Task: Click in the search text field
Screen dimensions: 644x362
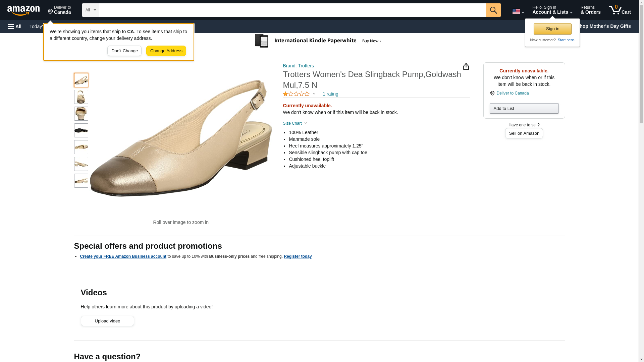Action: tap(292, 10)
